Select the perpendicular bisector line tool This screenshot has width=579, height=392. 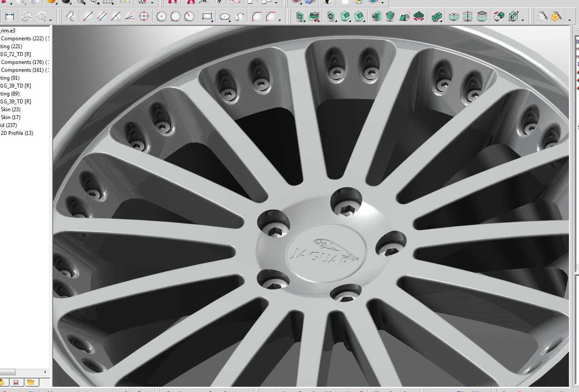(x=116, y=17)
